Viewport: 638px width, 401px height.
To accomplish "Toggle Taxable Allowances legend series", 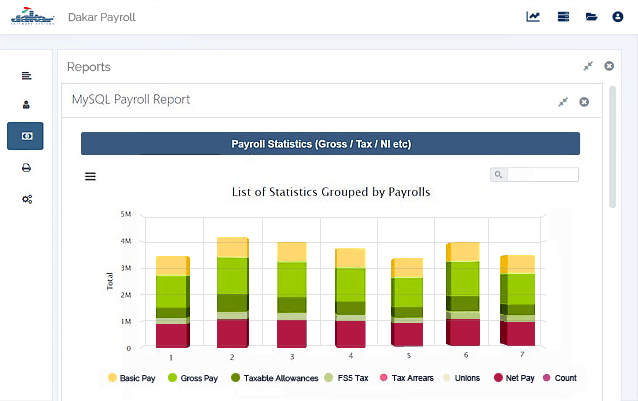I will click(x=275, y=378).
